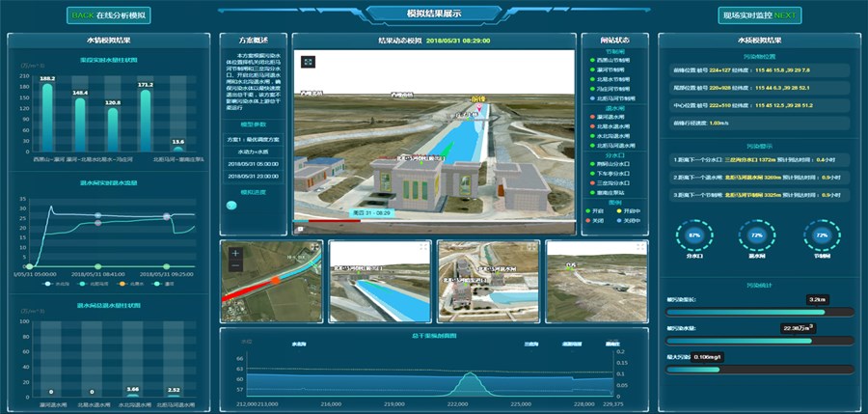Click the 退水闸 circular gauge
868x414 pixels.
coord(757,235)
